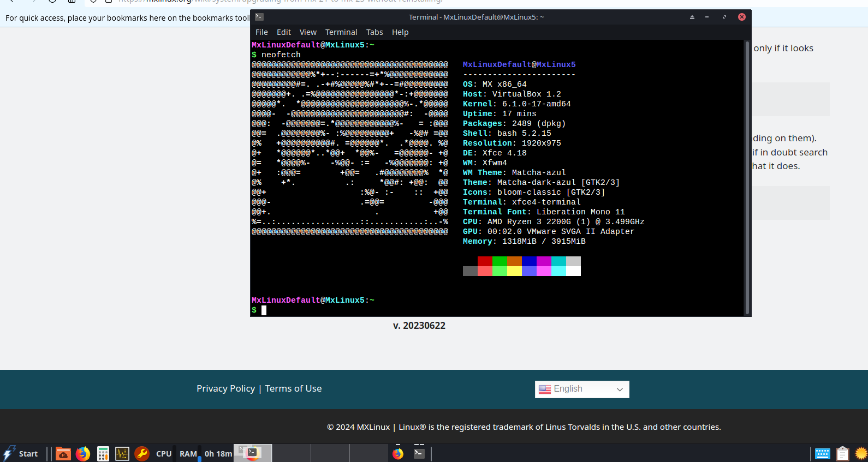Click the 'WM Theme: Matcha-azul' line

coord(514,172)
